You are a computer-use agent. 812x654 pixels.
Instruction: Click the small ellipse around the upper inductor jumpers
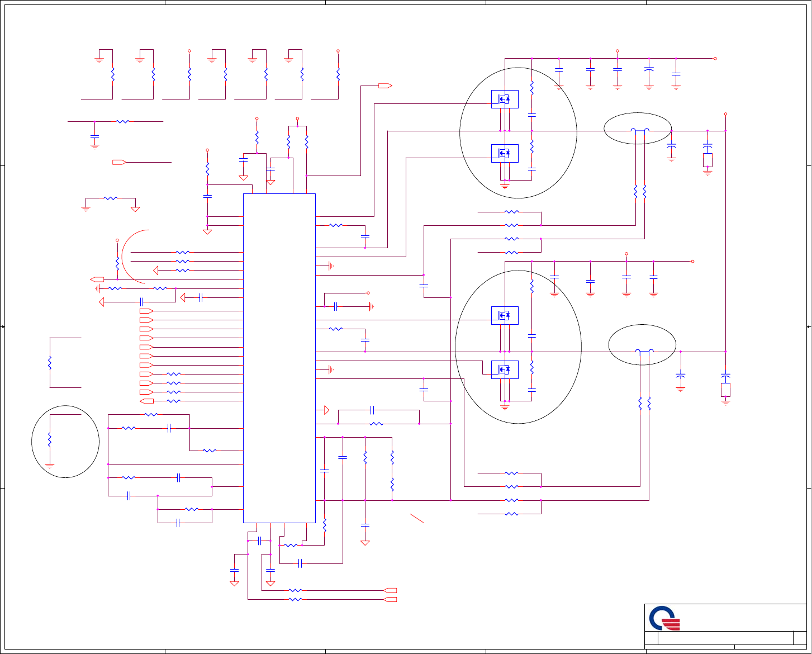[638, 129]
